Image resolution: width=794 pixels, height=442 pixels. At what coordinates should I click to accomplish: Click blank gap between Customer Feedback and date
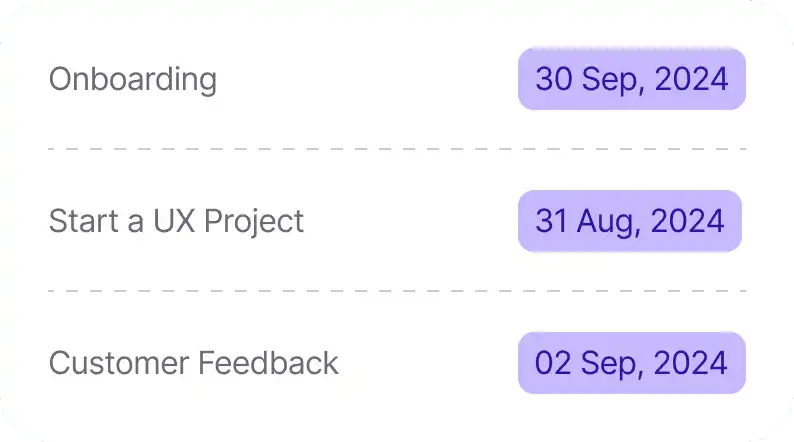pos(428,363)
